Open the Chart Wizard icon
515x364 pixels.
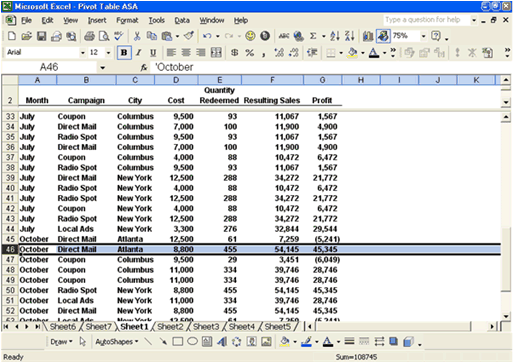368,36
